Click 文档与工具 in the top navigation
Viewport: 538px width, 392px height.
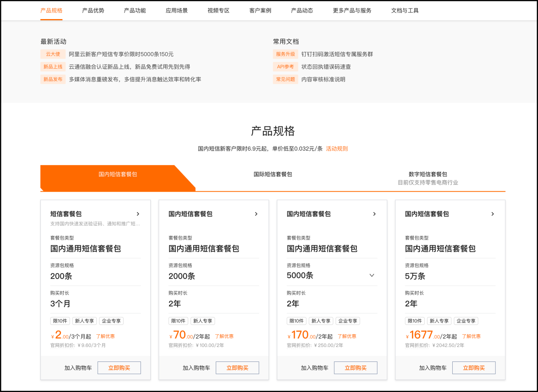point(405,11)
